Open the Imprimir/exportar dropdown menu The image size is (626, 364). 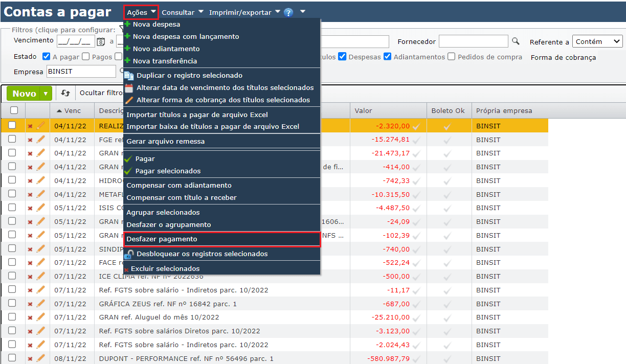[244, 12]
